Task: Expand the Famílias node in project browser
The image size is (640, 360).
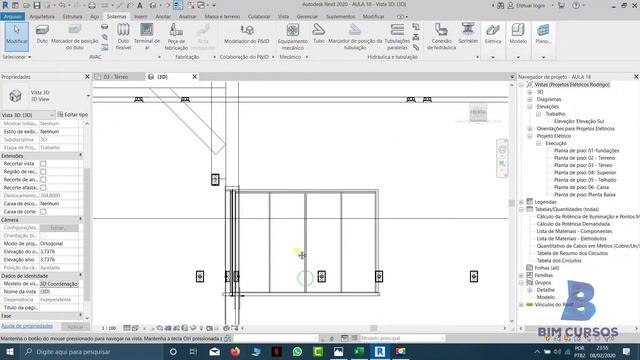Action: (521, 276)
